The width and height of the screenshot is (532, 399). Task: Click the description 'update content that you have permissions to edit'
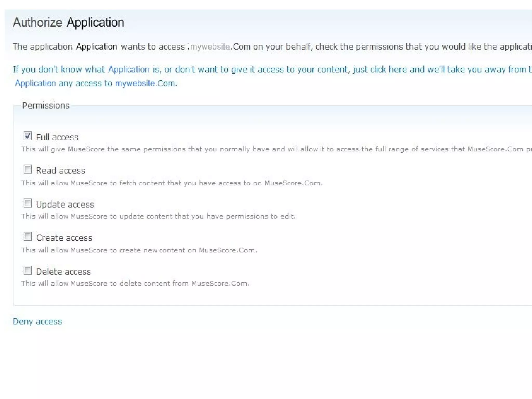(158, 216)
